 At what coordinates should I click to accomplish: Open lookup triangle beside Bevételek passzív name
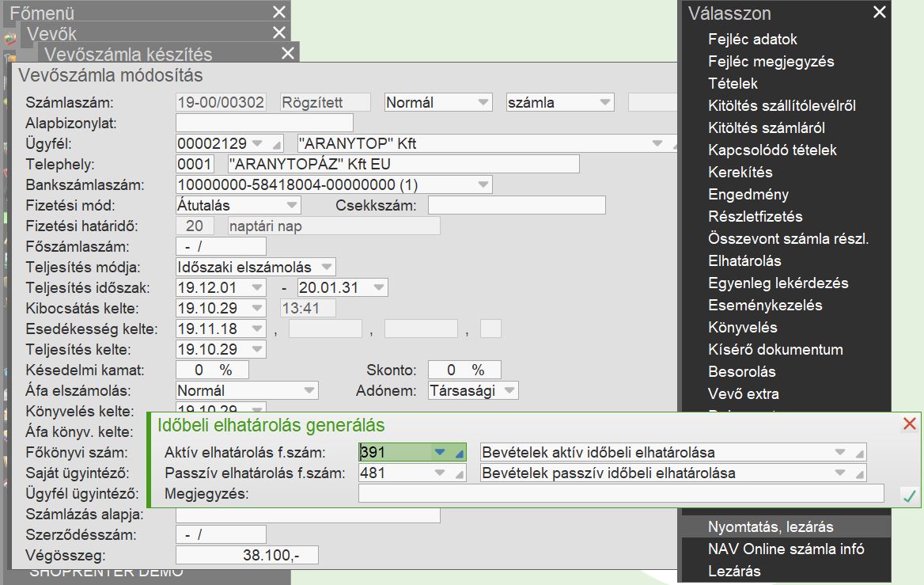click(x=859, y=473)
